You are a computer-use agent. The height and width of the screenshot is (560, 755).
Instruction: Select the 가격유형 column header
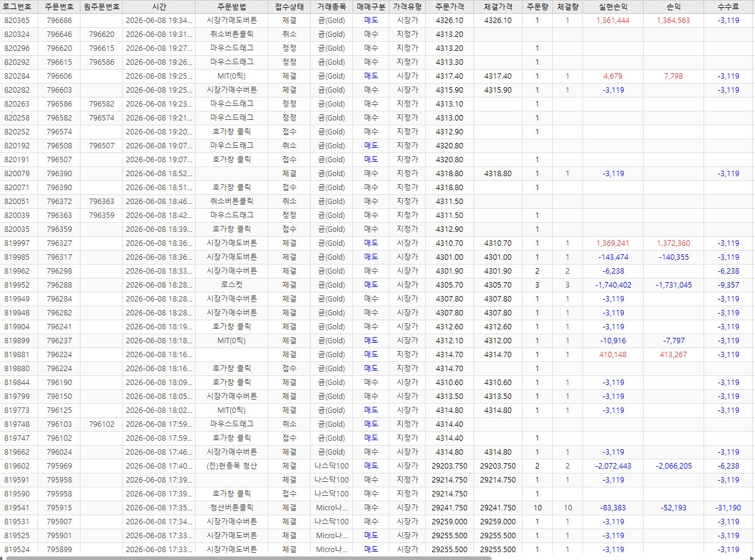[407, 7]
